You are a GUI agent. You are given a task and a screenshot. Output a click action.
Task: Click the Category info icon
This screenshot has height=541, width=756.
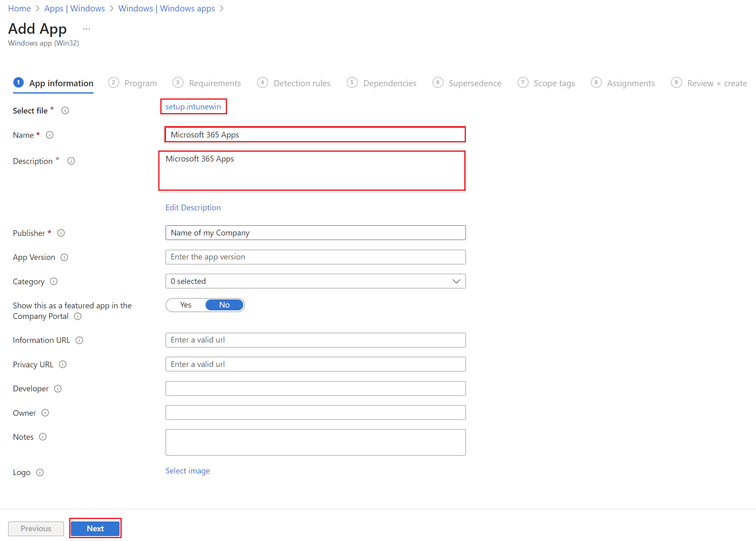point(54,281)
